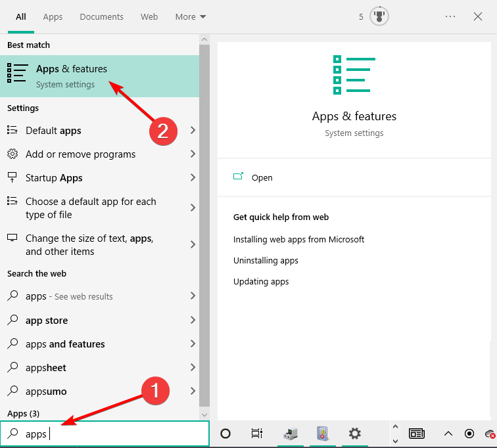497x448 pixels.
Task: Open Settings gear on taskbar
Action: coord(355,434)
